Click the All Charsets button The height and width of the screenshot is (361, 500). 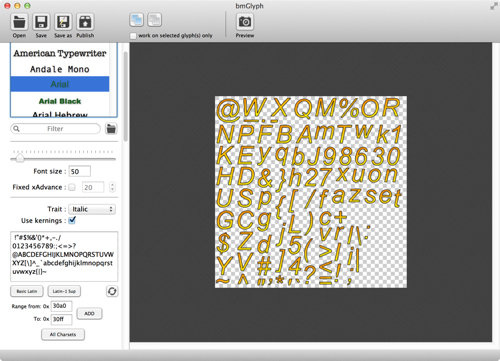click(63, 334)
